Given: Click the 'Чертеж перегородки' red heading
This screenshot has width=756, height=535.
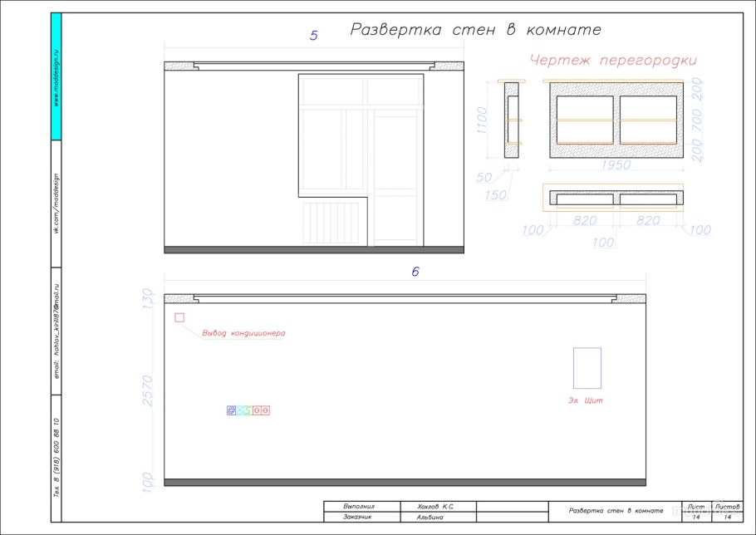Looking at the screenshot, I should tap(613, 60).
